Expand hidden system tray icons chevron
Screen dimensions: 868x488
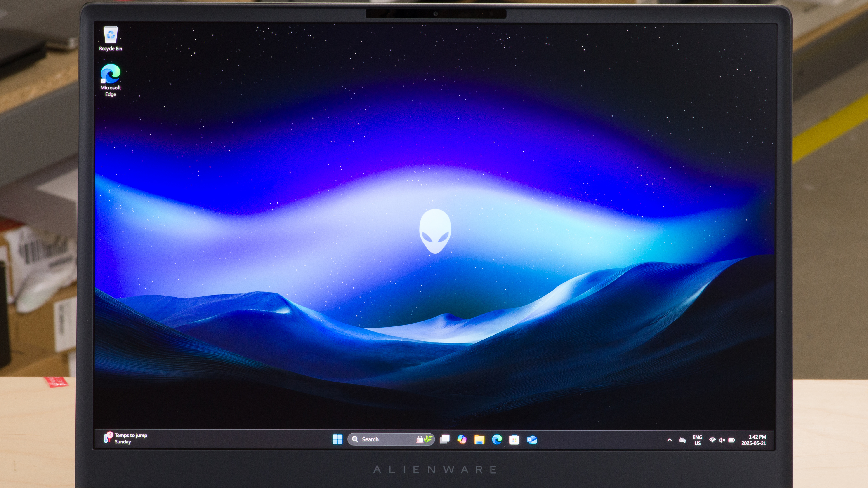[670, 440]
